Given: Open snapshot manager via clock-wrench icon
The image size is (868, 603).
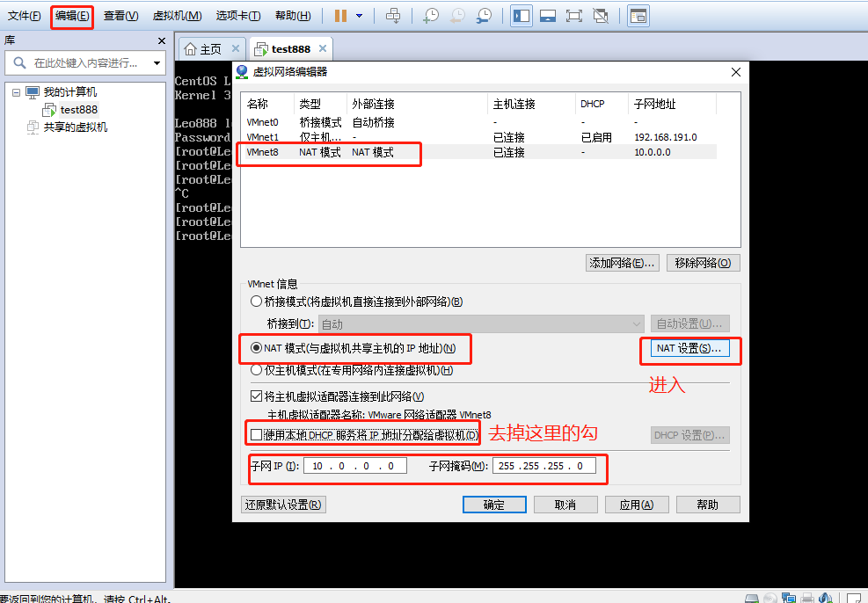Looking at the screenshot, I should pos(485,16).
